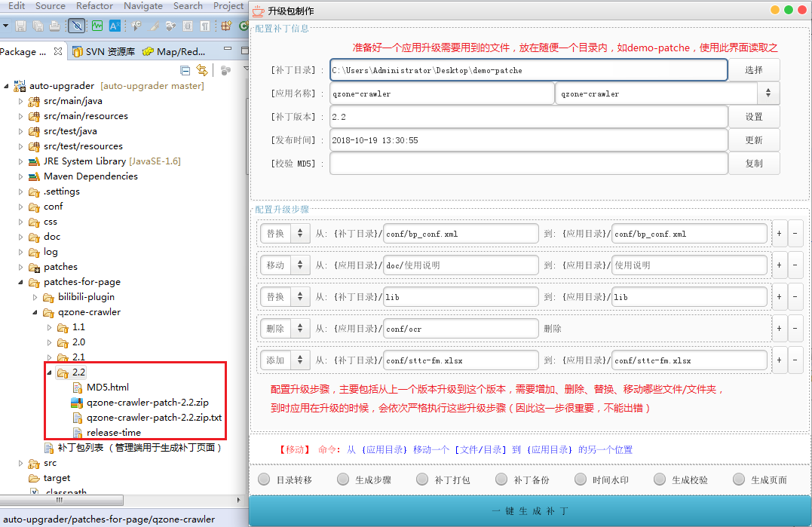
Task: Click the JRE System Library icon
Action: tap(34, 161)
